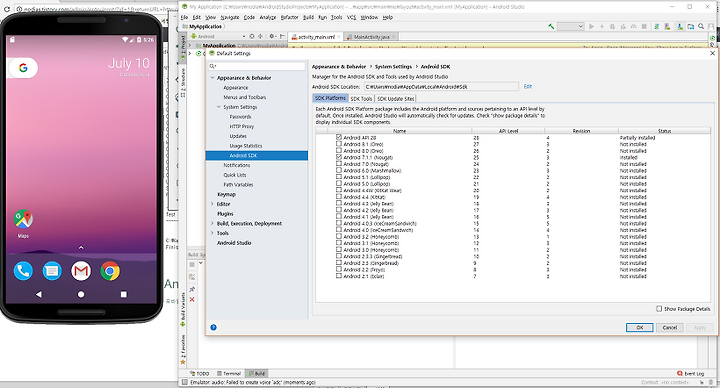720x388 pixels.
Task: Uncheck the Android 7.1.1 (Nougat) checkbox
Action: (339, 157)
